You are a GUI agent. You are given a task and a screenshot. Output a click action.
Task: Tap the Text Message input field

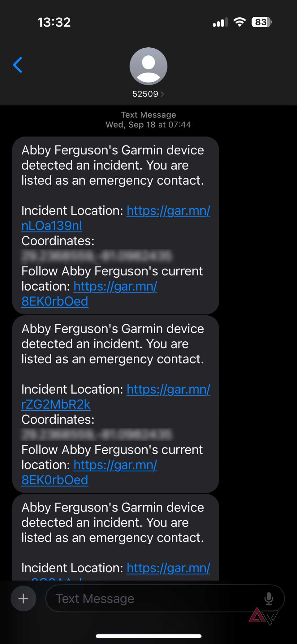point(139,598)
